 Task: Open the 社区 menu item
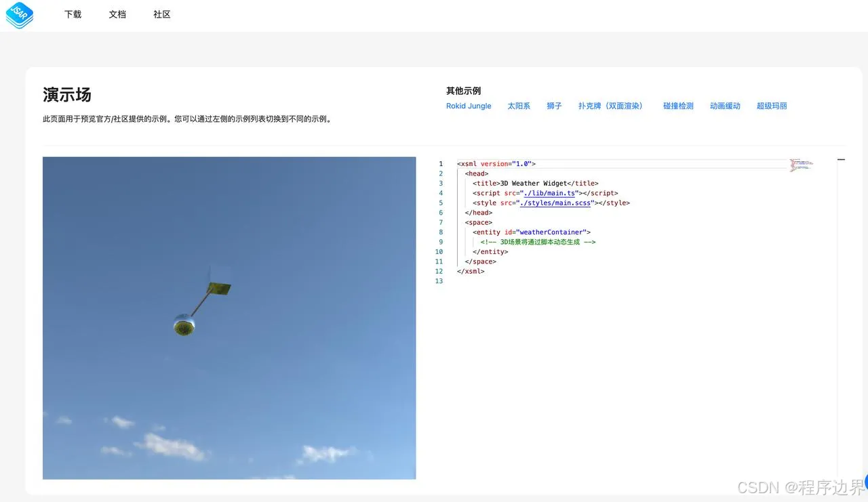tap(161, 14)
